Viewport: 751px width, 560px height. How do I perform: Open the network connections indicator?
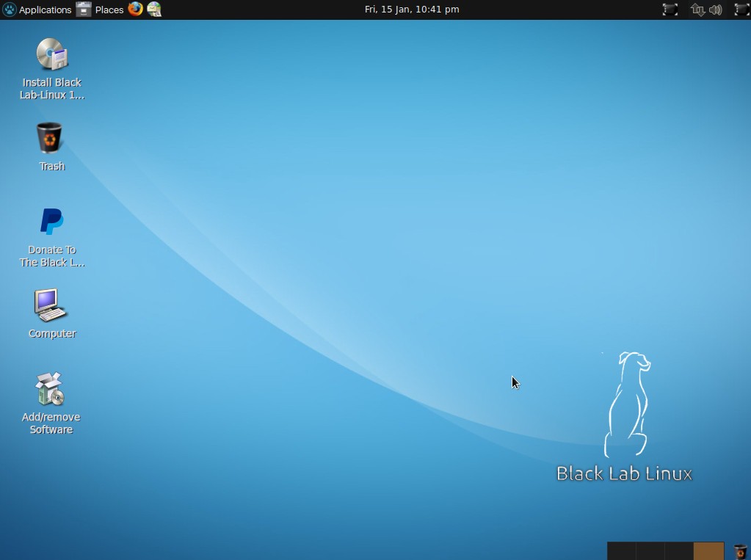click(698, 10)
